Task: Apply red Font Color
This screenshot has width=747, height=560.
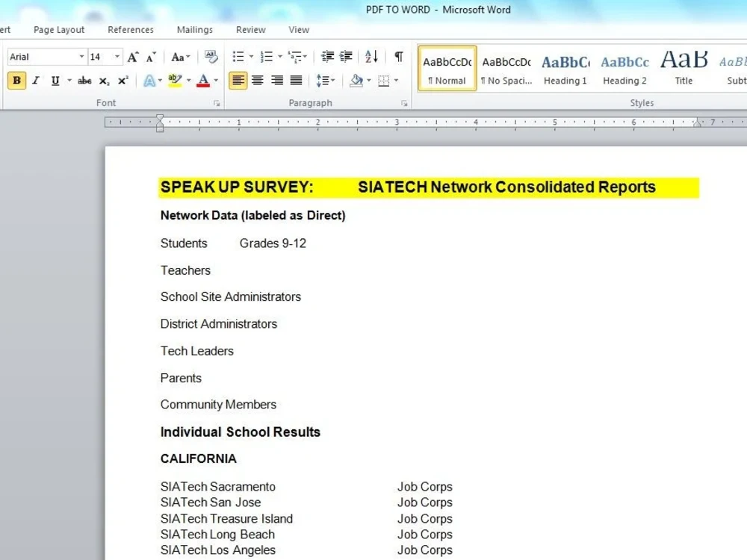Action: click(x=203, y=81)
